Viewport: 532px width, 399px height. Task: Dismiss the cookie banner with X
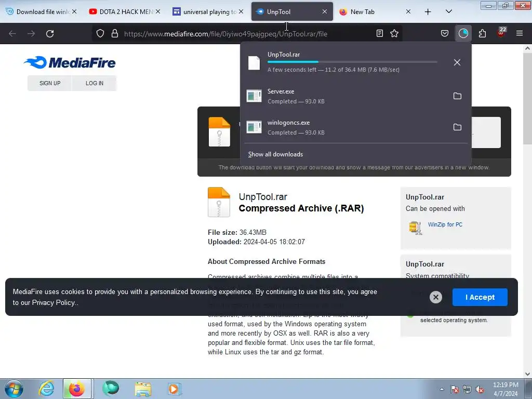coord(436,297)
